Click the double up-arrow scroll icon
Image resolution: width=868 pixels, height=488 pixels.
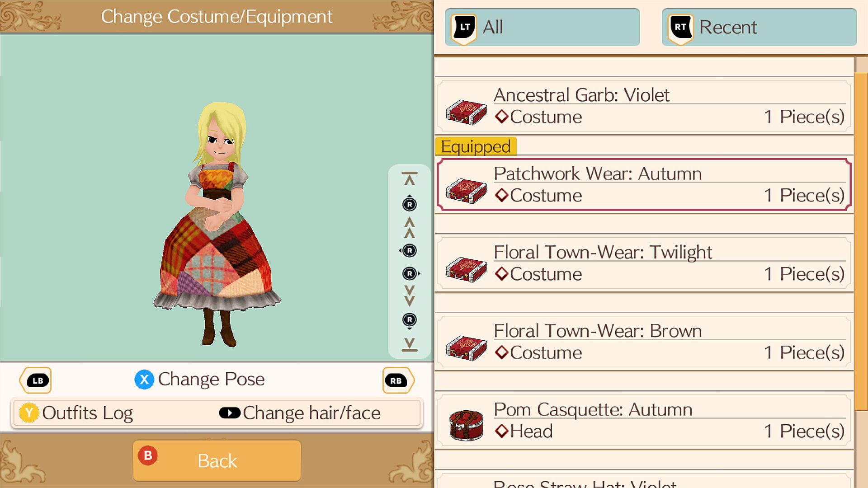410,227
